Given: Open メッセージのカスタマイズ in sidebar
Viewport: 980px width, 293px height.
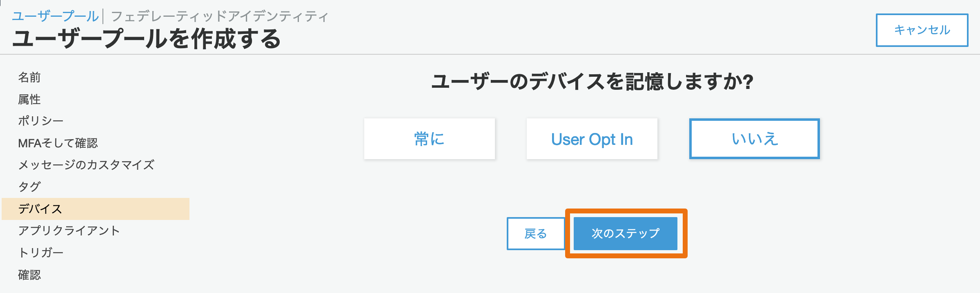Looking at the screenshot, I should tap(86, 165).
